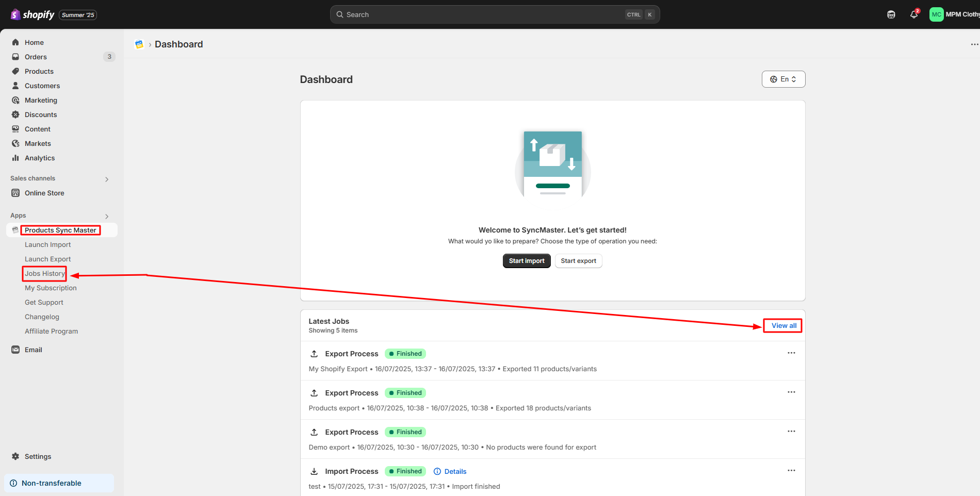
Task: Open the options menu for Demo export job
Action: tap(791, 432)
